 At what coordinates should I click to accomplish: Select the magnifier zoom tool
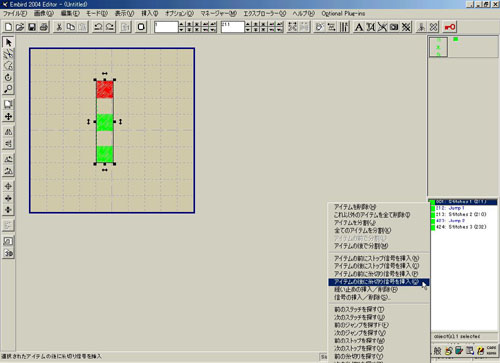point(8,89)
